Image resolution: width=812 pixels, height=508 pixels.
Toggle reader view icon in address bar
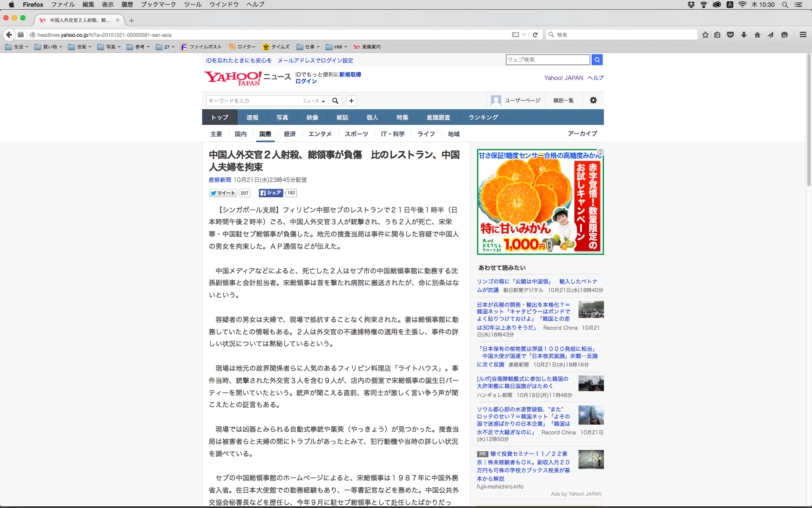[x=516, y=35]
